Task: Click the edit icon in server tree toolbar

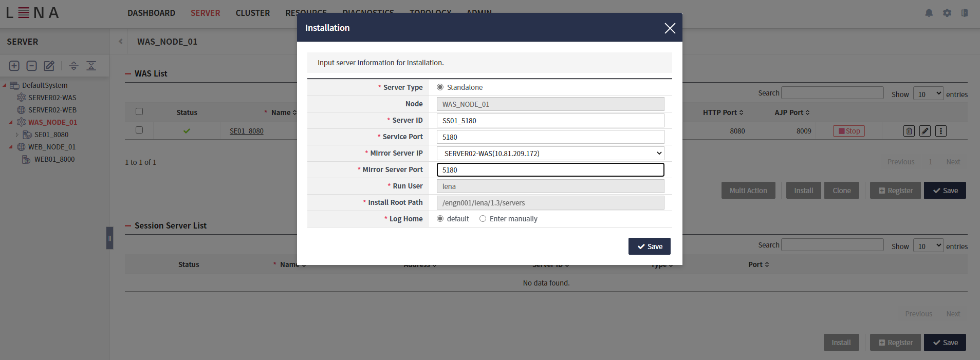Action: pos(49,66)
